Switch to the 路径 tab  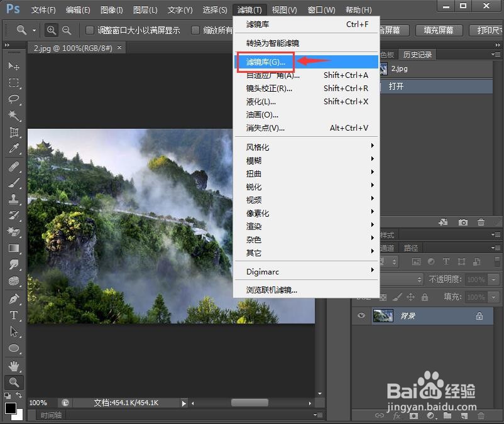tap(411, 248)
